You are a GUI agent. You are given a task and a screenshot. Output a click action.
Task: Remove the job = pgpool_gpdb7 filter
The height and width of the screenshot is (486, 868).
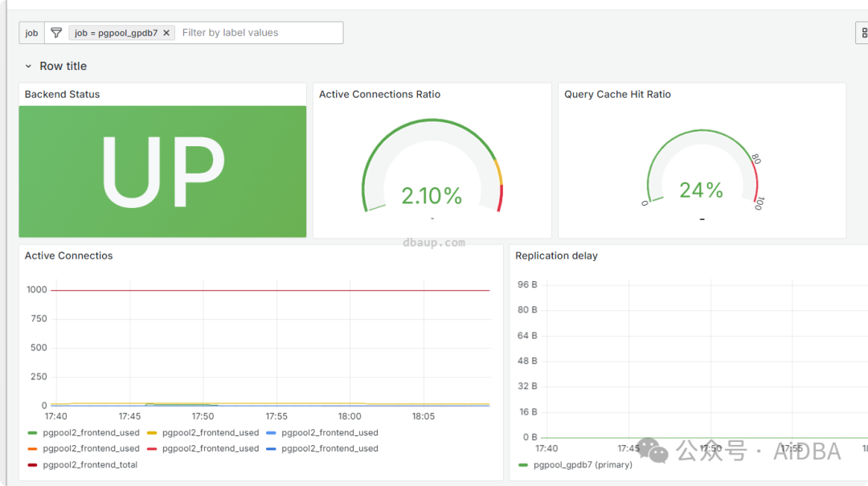166,33
